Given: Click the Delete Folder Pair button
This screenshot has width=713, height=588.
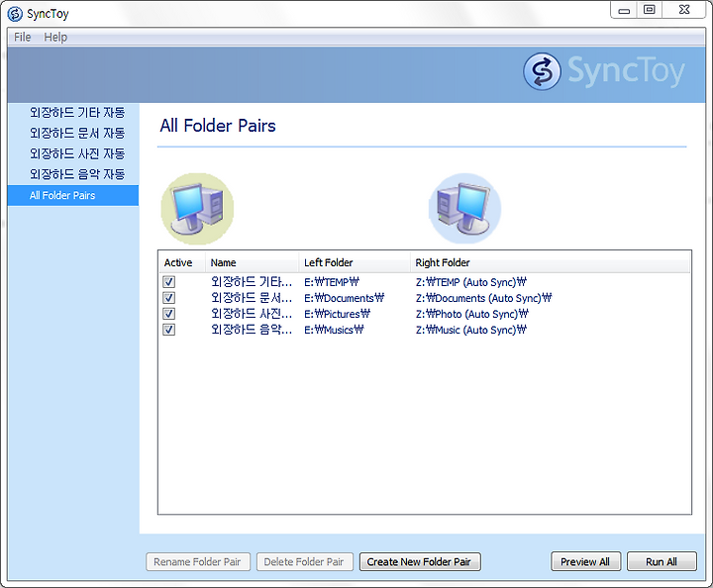Looking at the screenshot, I should [x=304, y=561].
